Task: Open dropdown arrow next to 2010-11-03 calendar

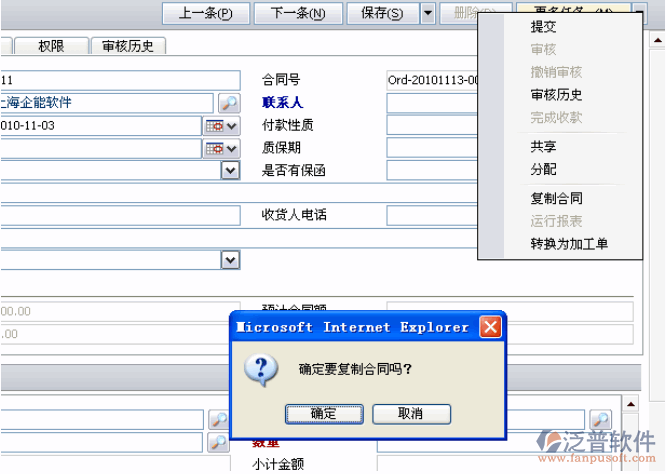Action: click(x=232, y=126)
